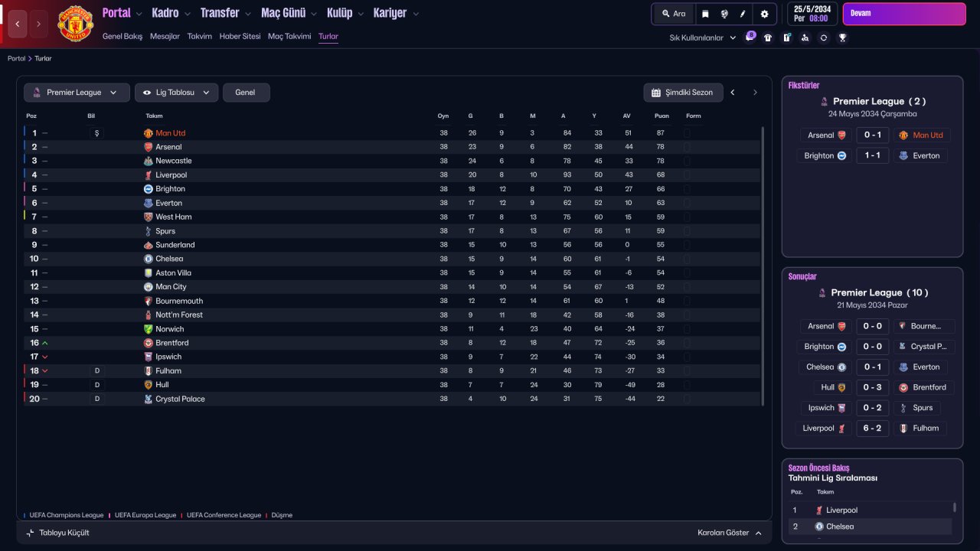Click the scouting person shortcut icon

pyautogui.click(x=805, y=37)
